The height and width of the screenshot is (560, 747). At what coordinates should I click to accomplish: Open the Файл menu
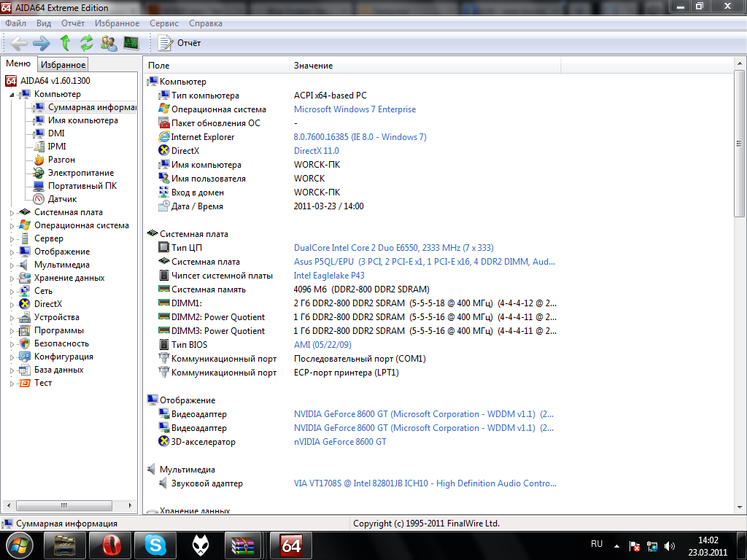point(16,23)
